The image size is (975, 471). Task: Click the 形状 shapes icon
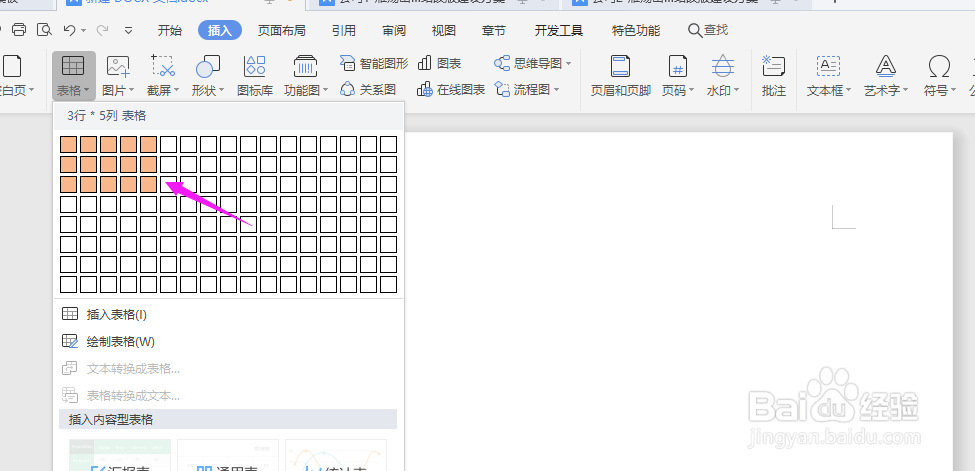coord(208,65)
